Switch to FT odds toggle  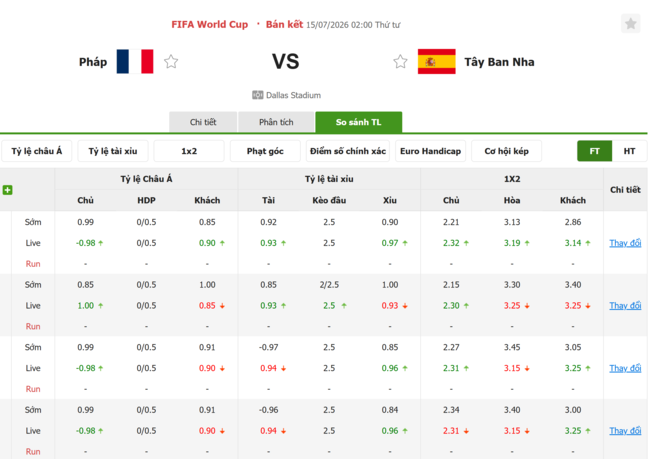point(594,151)
